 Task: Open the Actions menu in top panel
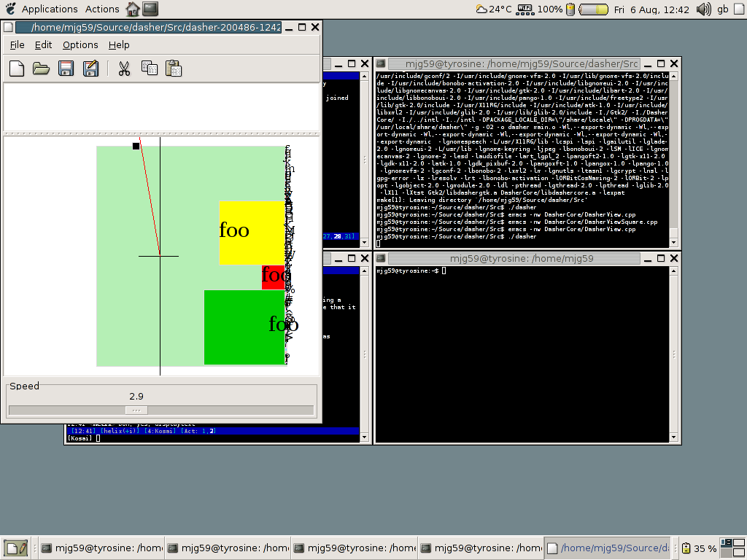click(x=102, y=9)
